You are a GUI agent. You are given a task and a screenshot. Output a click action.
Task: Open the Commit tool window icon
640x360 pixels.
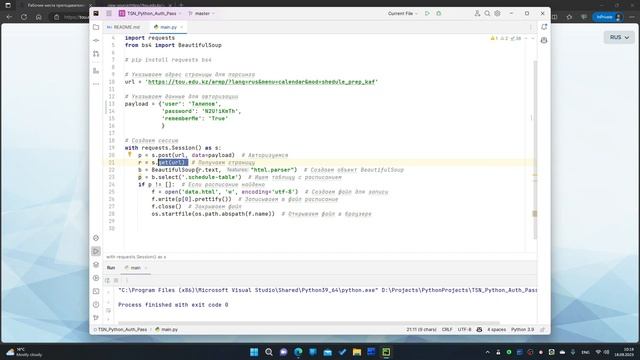point(96,40)
